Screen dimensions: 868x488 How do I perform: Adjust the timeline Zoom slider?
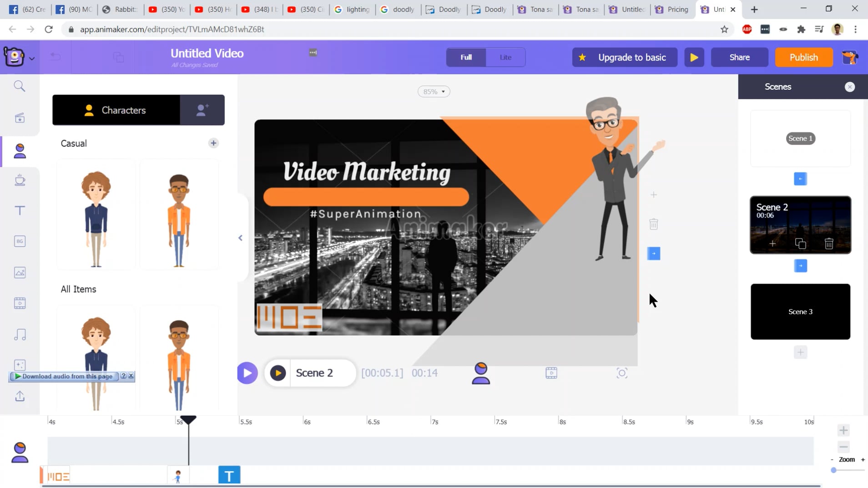point(833,470)
